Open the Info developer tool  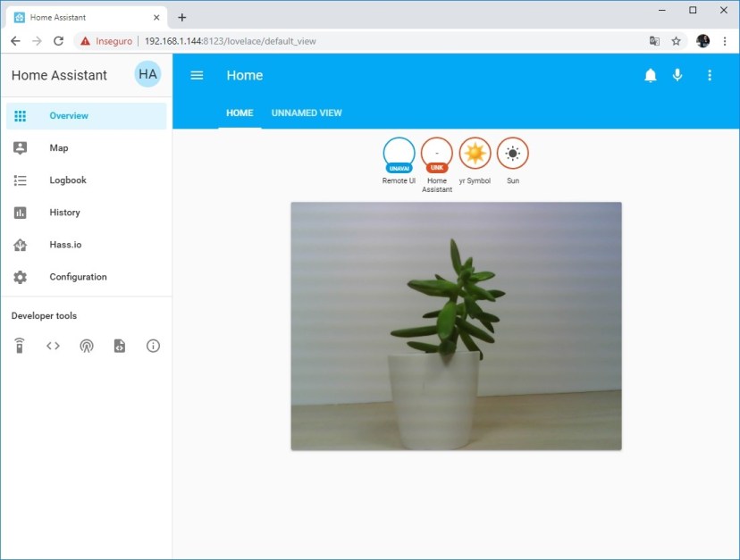pyautogui.click(x=153, y=346)
